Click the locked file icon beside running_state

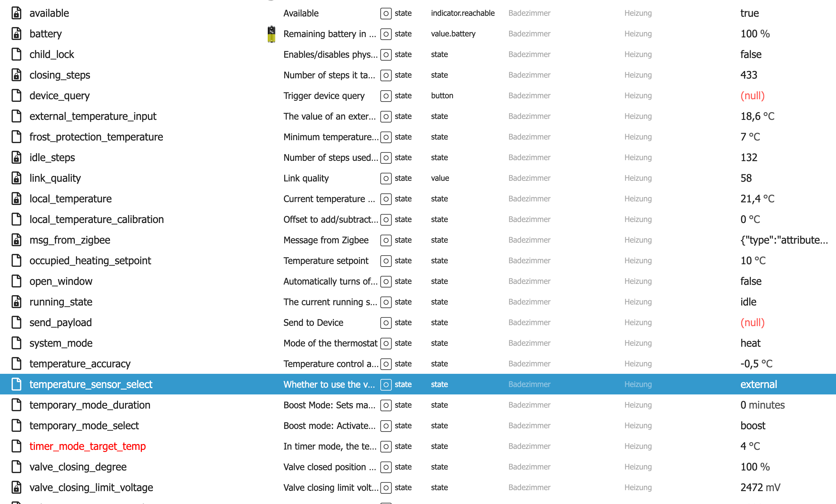pos(16,302)
